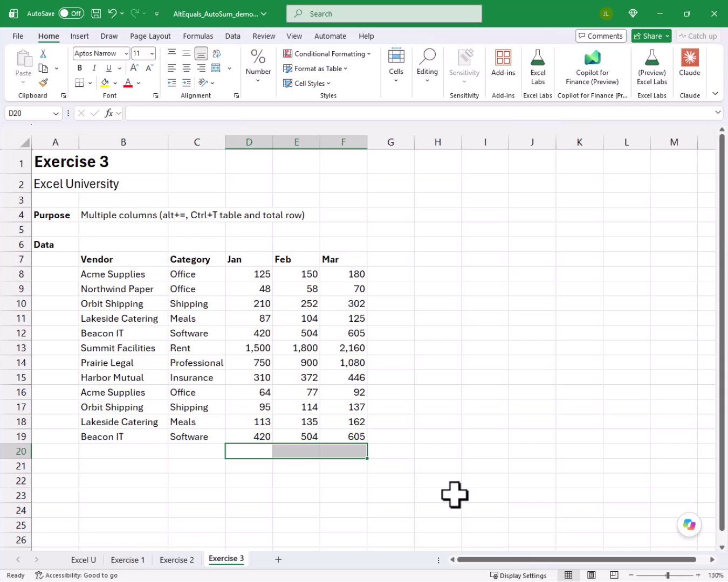The width and height of the screenshot is (728, 582).
Task: Open the Claude add-in icon
Action: pos(690,63)
